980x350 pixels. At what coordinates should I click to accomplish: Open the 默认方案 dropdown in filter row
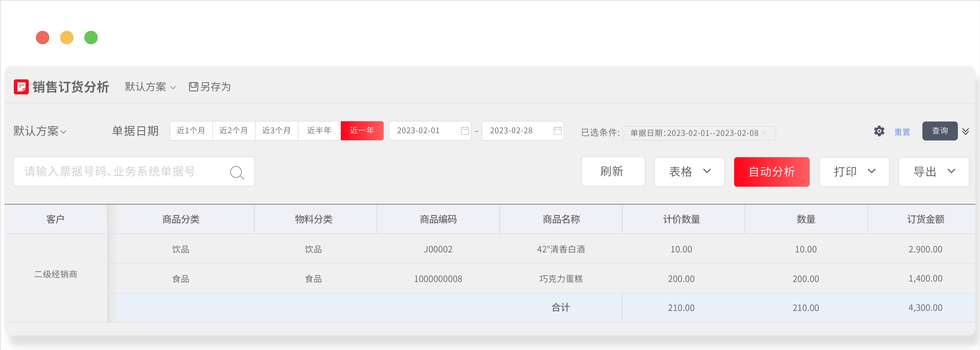40,131
